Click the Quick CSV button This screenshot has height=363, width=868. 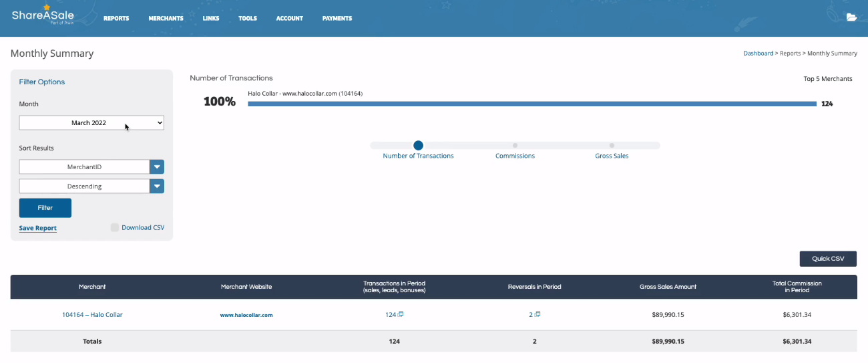828,259
